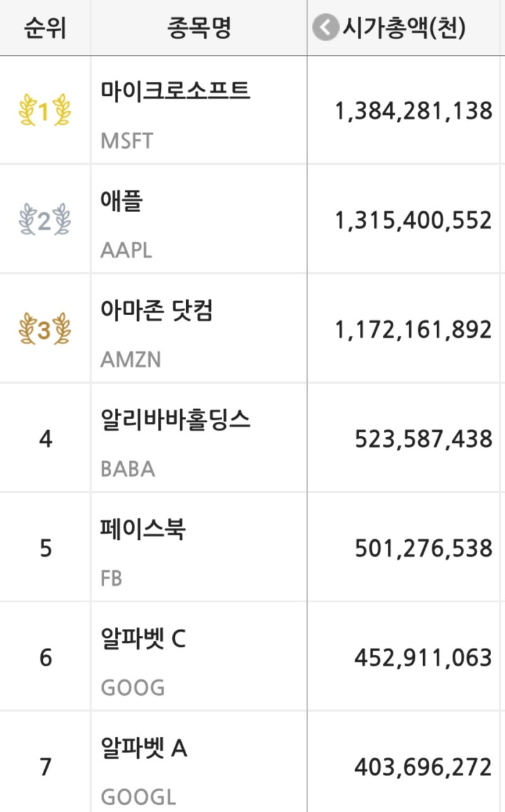The width and height of the screenshot is (505, 812).
Task: Select the 페이스북 stock name
Action: (x=143, y=529)
